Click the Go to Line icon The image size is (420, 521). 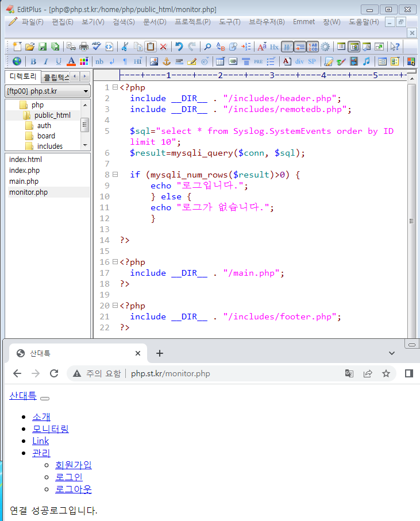point(246,47)
